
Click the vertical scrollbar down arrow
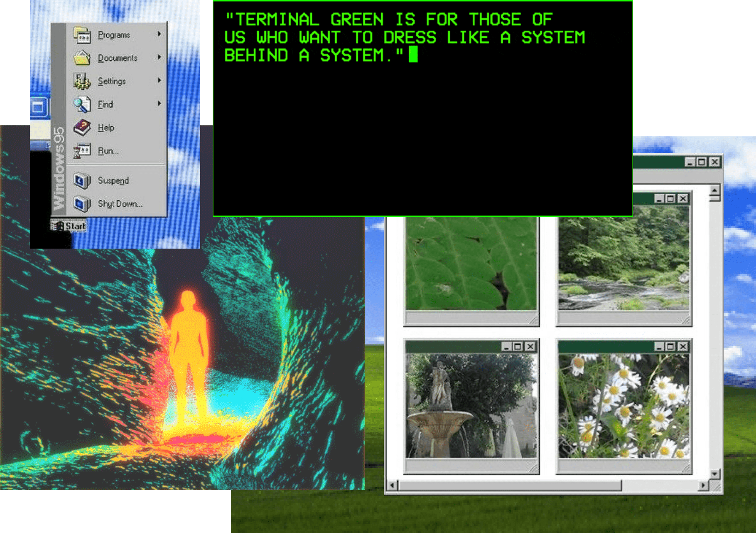click(714, 474)
